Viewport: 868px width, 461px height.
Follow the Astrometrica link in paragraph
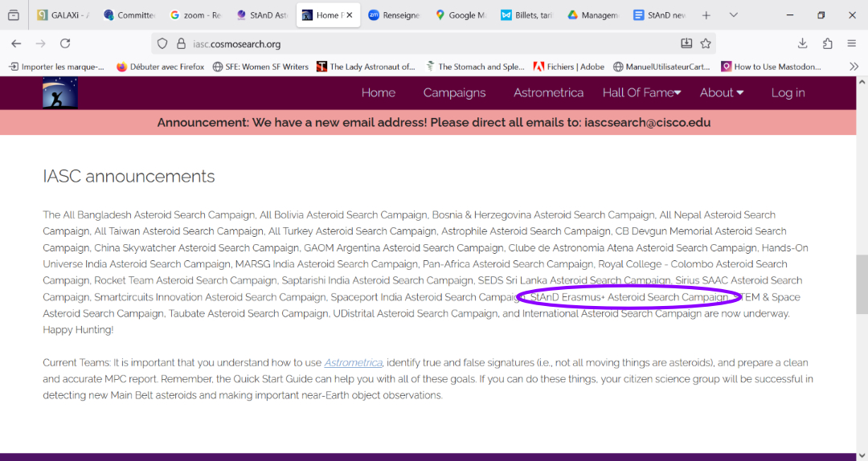354,363
